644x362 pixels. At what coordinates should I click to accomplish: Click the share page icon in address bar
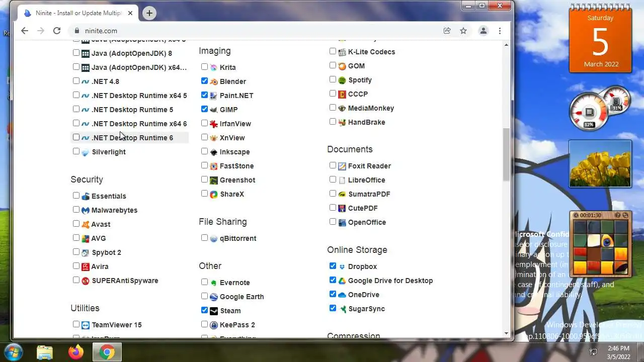point(447,31)
